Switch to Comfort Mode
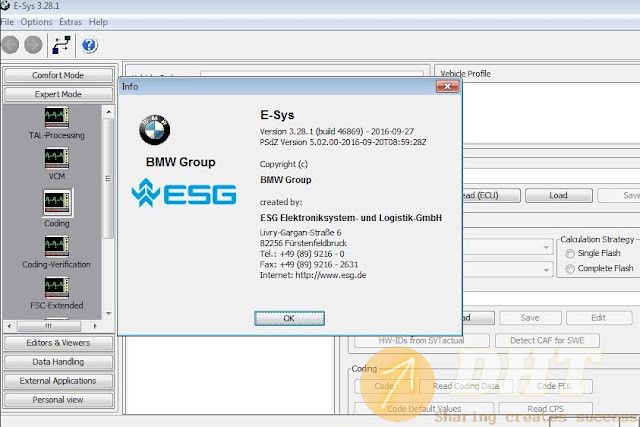Screen dimensions: 640x427 click(57, 75)
